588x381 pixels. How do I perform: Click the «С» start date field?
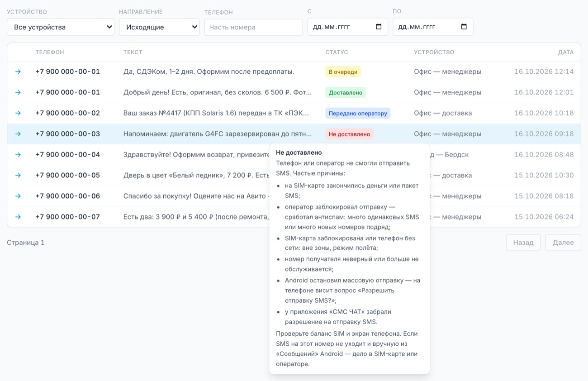[347, 27]
